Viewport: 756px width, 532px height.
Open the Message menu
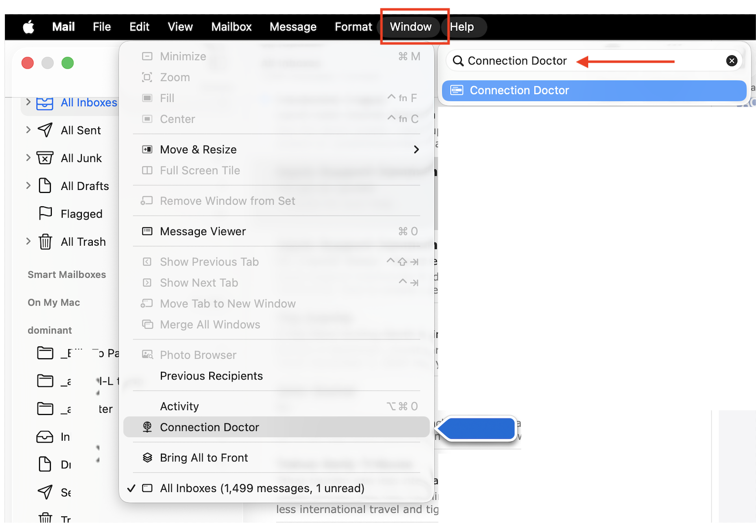click(293, 27)
